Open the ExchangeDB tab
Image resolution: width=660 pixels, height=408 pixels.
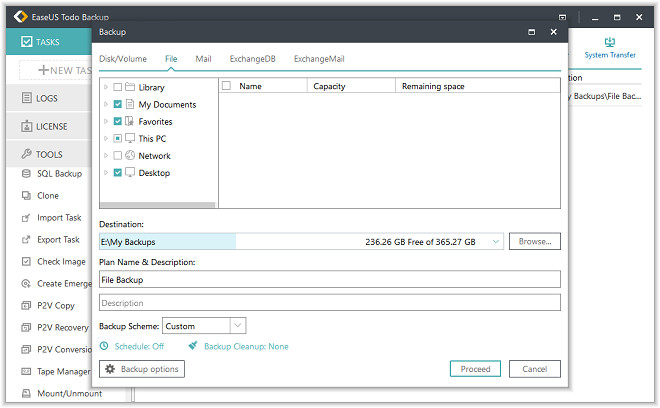253,59
